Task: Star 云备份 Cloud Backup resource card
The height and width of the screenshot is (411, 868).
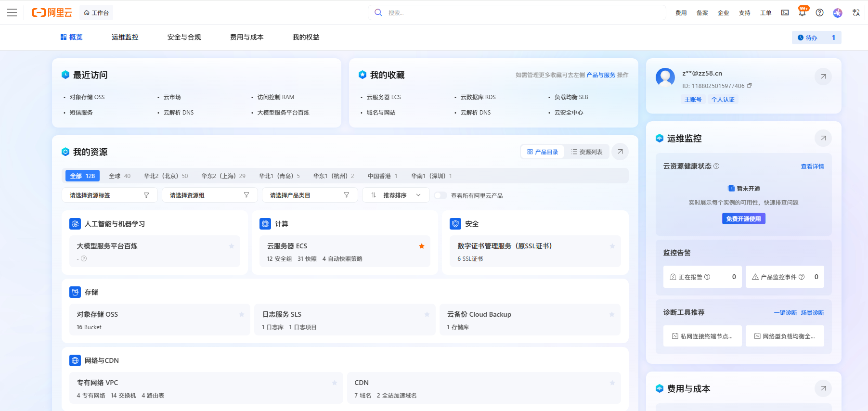Action: (612, 314)
